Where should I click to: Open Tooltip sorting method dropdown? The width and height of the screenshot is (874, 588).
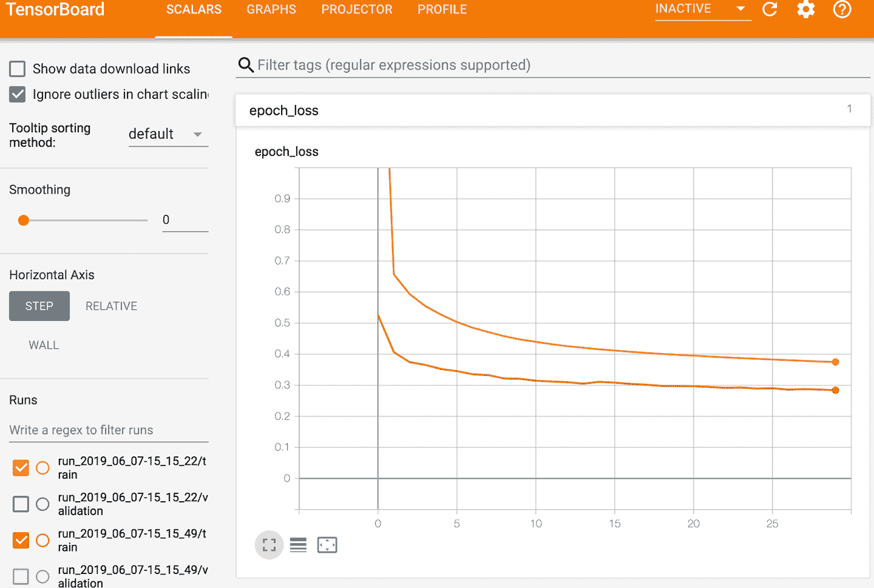click(168, 134)
